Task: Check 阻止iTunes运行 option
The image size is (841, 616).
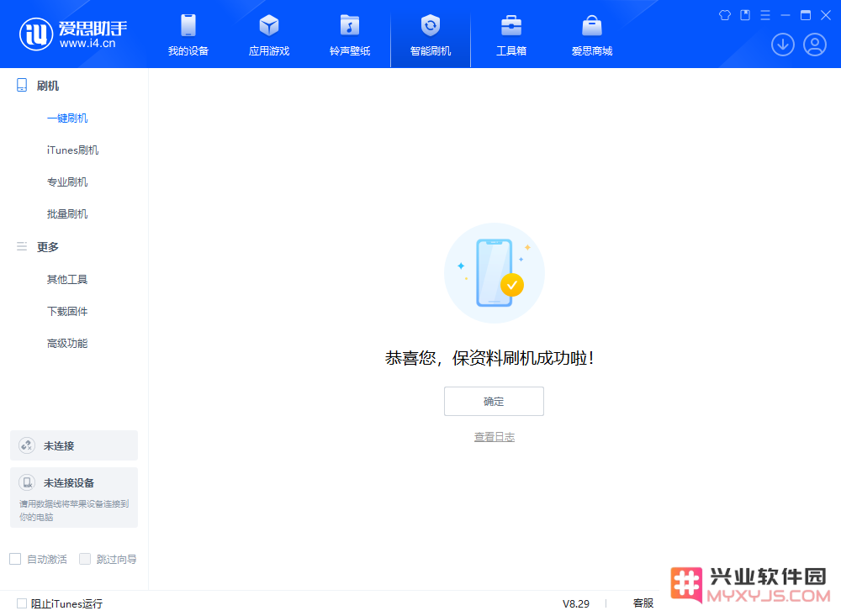Action: pyautogui.click(x=22, y=603)
